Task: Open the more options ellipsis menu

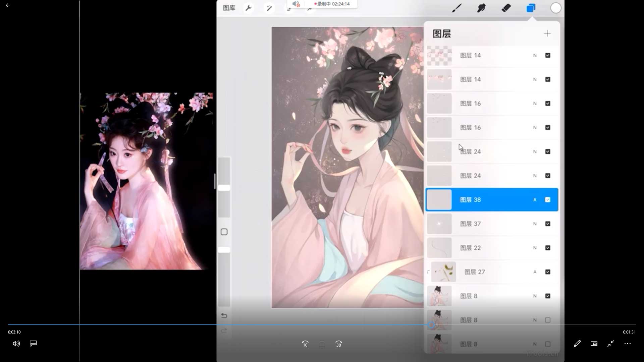Action: 627,344
